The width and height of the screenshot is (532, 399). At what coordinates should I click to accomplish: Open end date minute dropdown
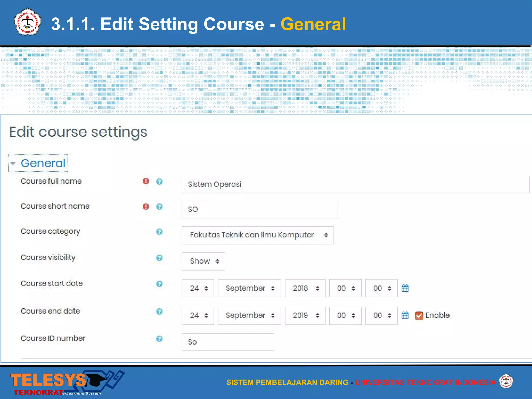coord(381,316)
